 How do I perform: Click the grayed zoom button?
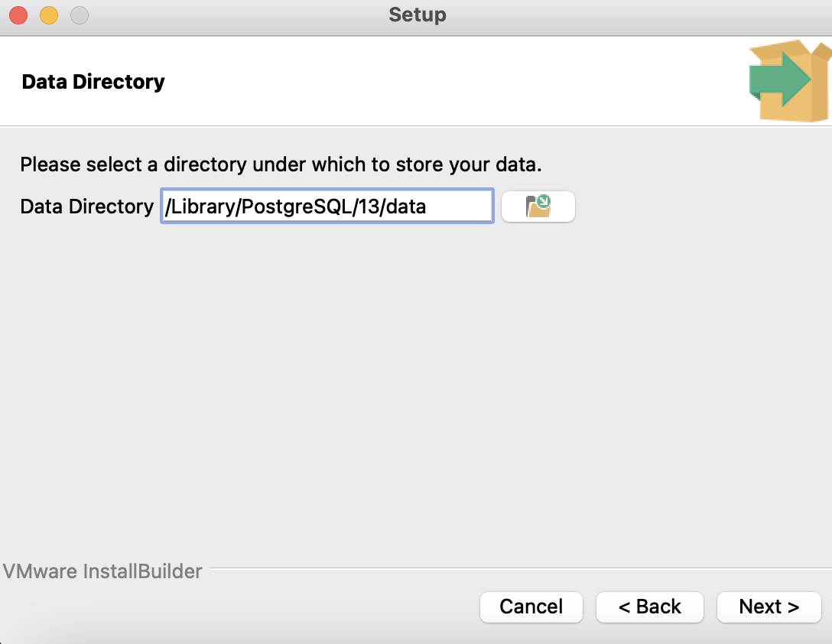tap(80, 15)
